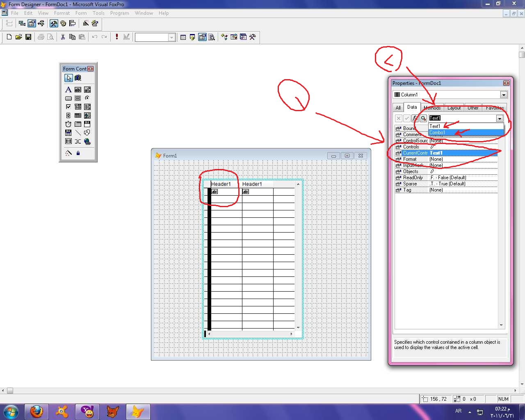Open the Format menu
The height and width of the screenshot is (420, 525).
[62, 13]
